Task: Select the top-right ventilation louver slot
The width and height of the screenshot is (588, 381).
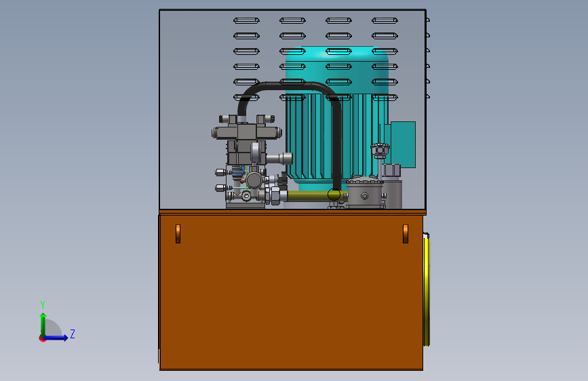Action: point(385,20)
